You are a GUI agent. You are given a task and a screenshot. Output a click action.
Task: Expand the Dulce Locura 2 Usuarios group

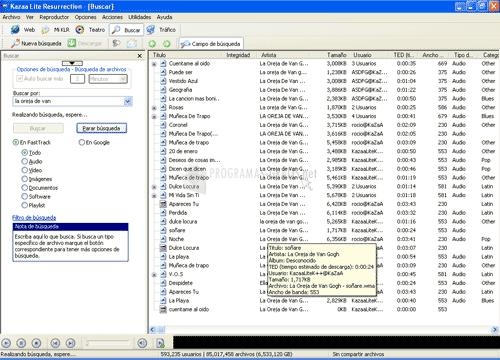pos(154,187)
